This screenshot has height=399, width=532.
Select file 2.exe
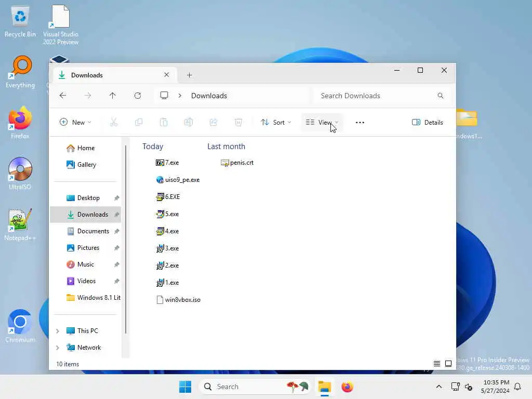pos(167,265)
